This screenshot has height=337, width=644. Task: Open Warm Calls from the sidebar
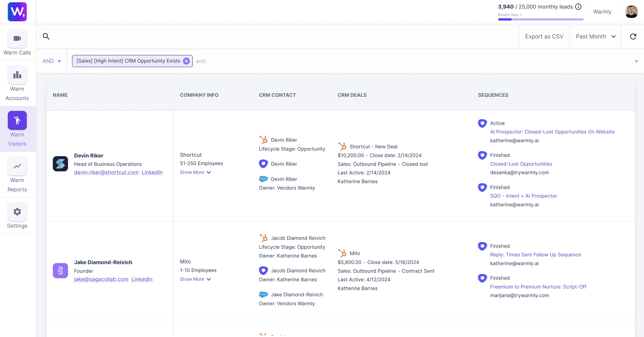coord(17,42)
